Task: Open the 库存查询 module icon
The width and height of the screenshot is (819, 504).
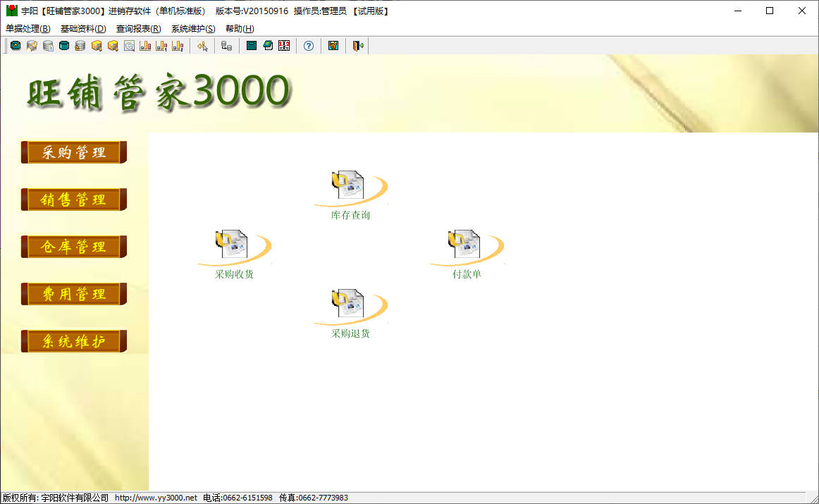Action: tap(350, 195)
